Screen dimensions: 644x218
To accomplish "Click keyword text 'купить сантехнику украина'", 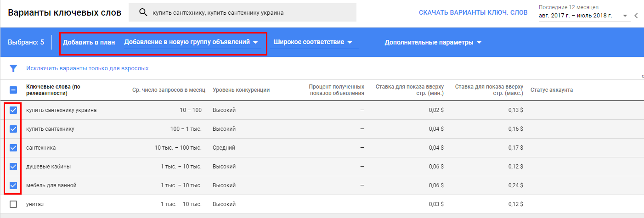I will tap(62, 110).
